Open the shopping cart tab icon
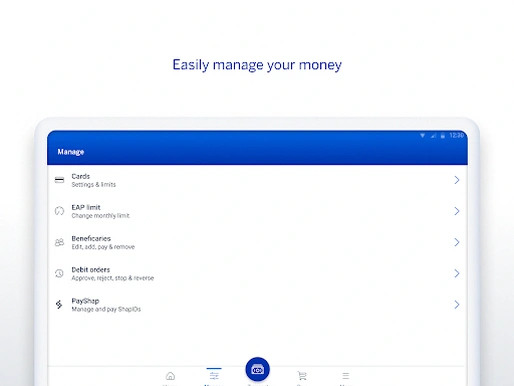The height and width of the screenshot is (386, 514). point(302,376)
